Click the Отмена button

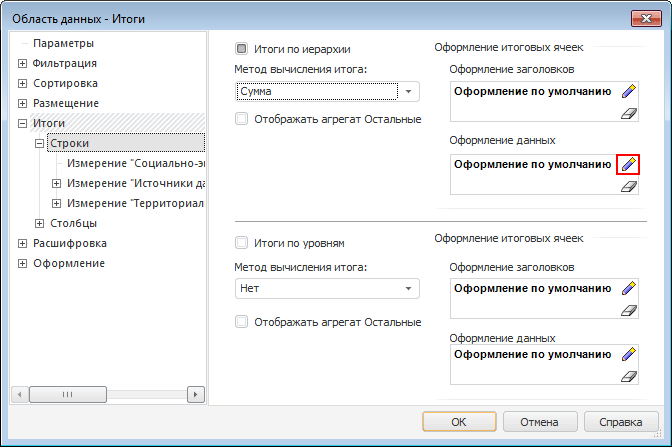[x=539, y=421]
